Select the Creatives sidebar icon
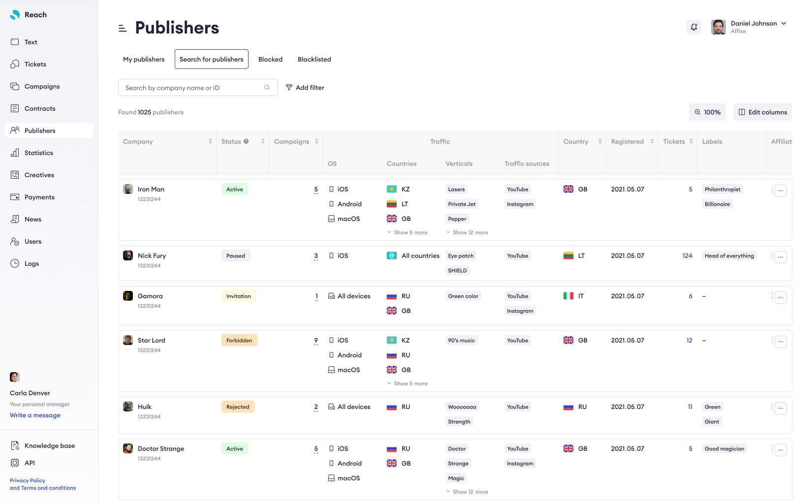 (15, 175)
